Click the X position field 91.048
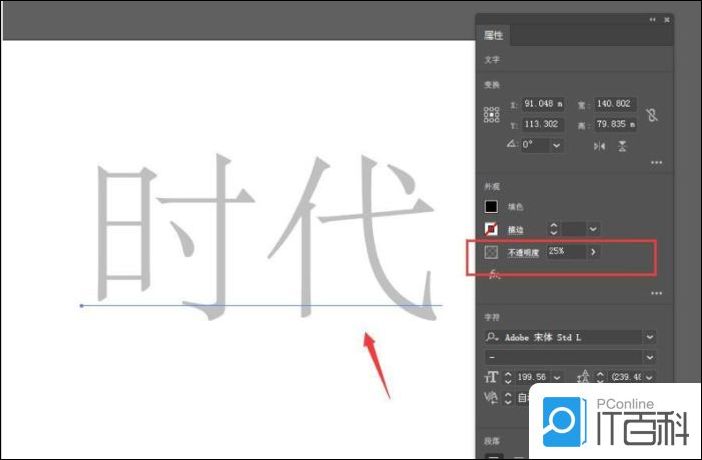Viewport: 702px width, 460px height. (543, 104)
